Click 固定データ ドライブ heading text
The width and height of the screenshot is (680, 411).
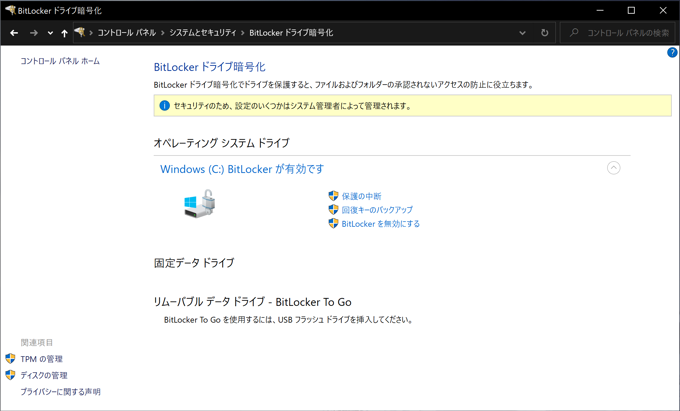tap(194, 263)
